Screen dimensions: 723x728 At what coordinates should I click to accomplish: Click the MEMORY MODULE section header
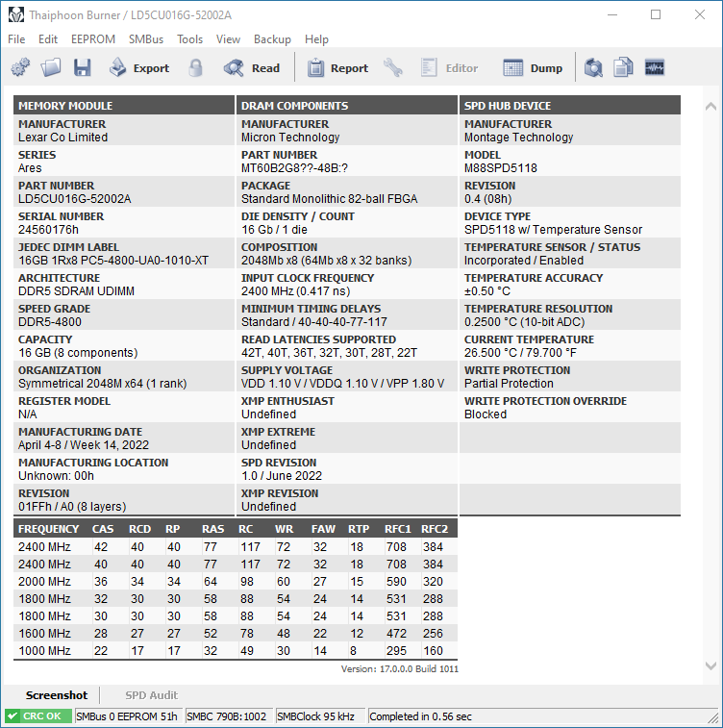[x=124, y=106]
